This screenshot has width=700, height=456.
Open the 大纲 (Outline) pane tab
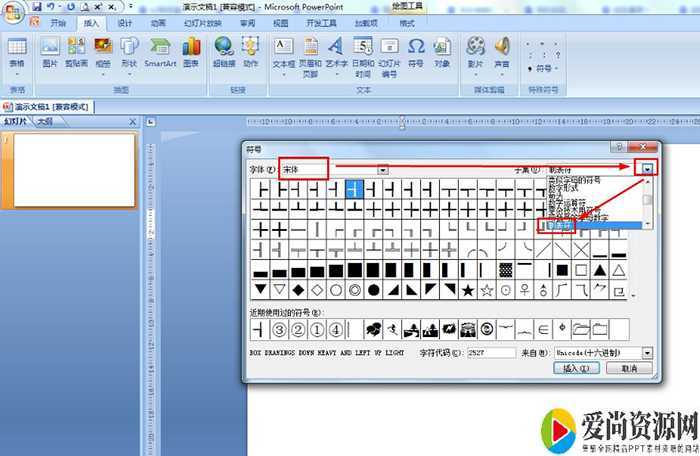[43, 121]
